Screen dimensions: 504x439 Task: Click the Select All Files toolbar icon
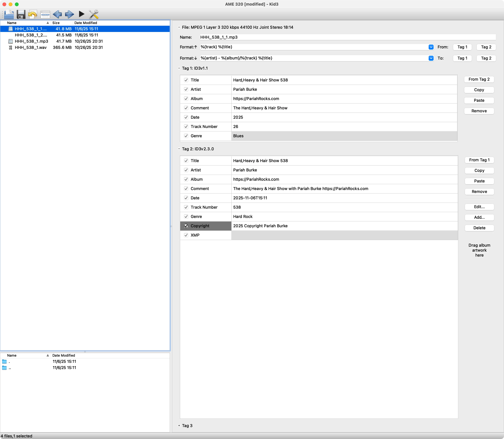(45, 14)
